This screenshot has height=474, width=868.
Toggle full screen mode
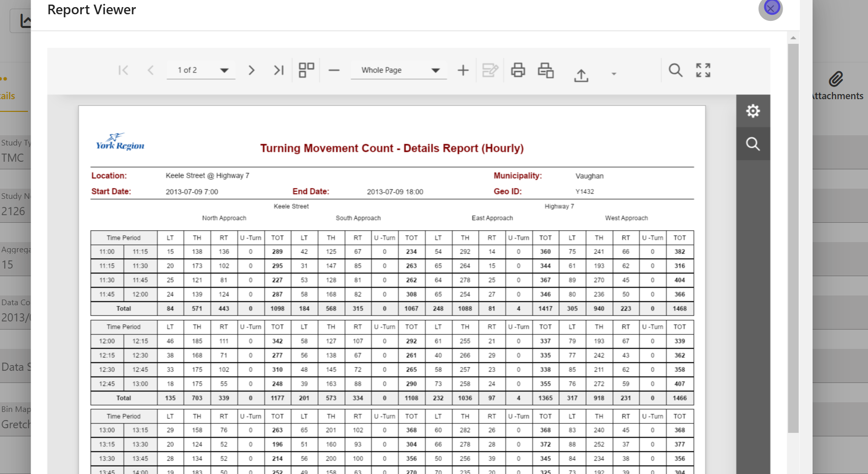(703, 70)
